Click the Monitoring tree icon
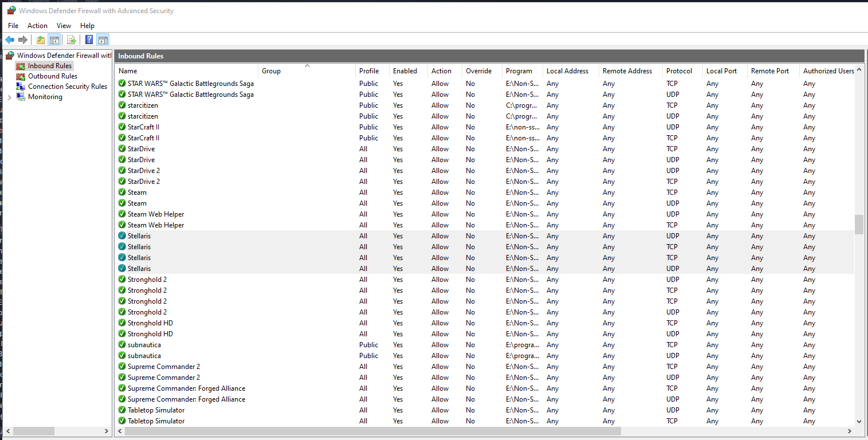 point(21,97)
